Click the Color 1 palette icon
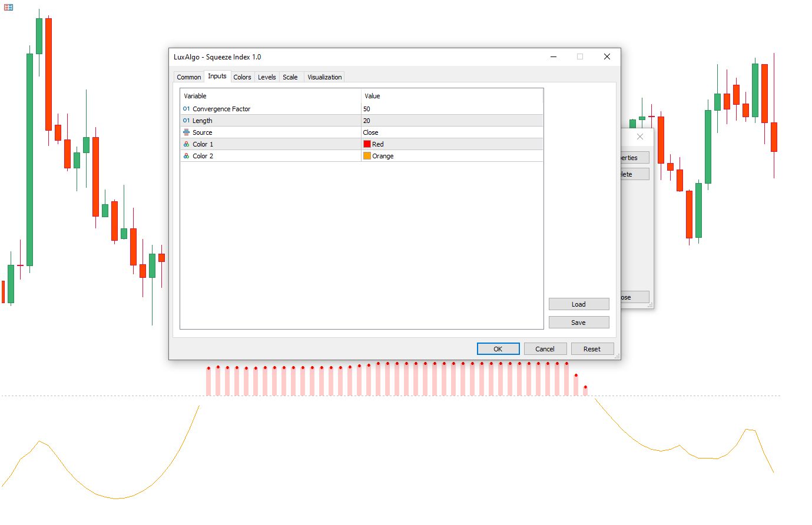The height and width of the screenshot is (525, 812). (186, 144)
